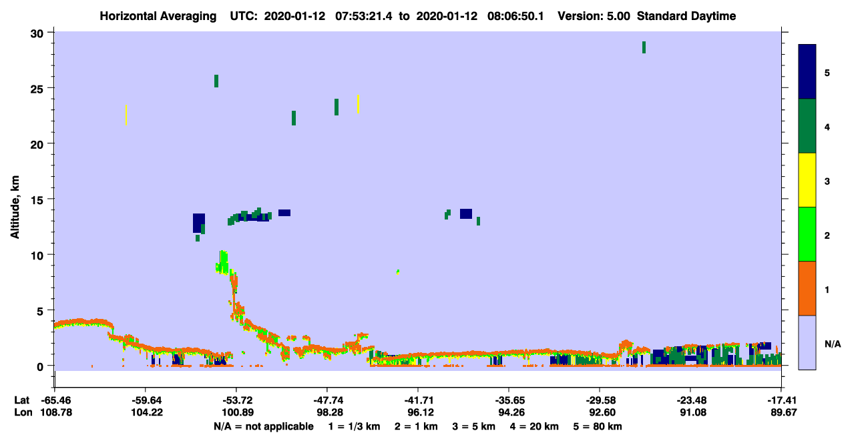Click the '3 = 5 km' legend entry
Viewport: 868px width, 445px height.
pyautogui.click(x=473, y=426)
